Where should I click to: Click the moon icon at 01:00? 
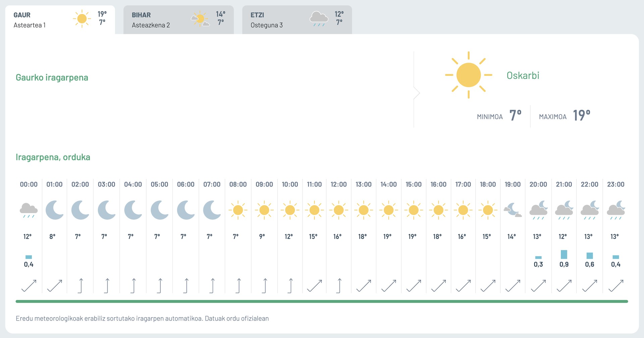pyautogui.click(x=54, y=210)
